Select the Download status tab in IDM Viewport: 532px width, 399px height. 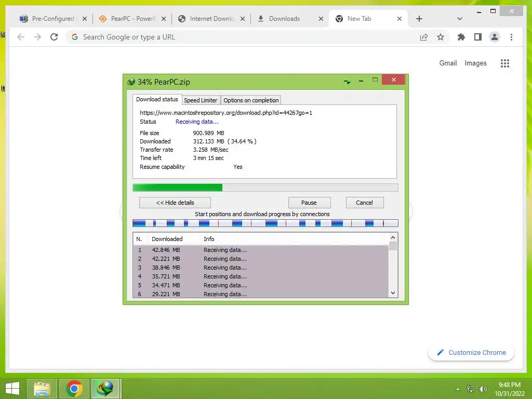(157, 99)
